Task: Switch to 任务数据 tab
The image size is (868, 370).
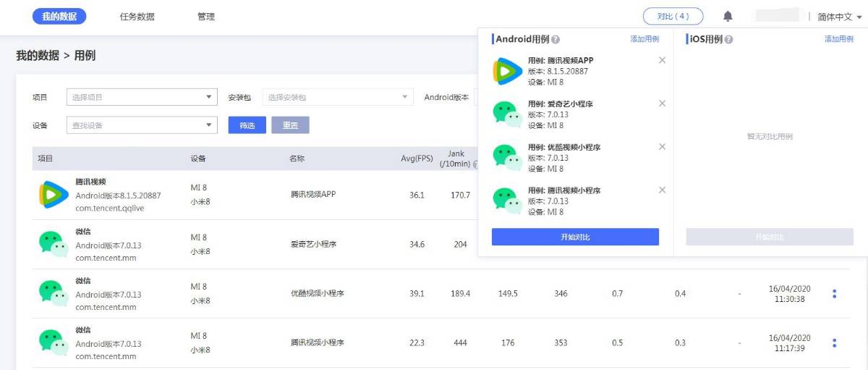Action: pos(137,16)
